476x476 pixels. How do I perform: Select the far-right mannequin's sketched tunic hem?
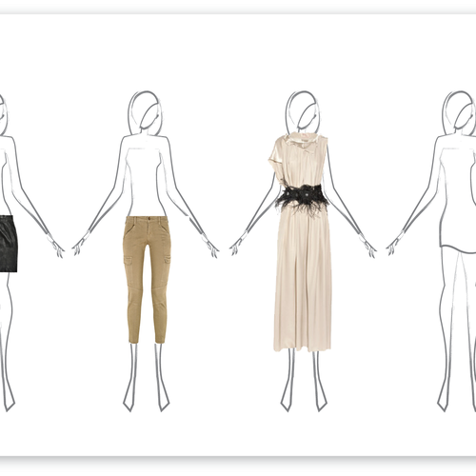(457, 248)
